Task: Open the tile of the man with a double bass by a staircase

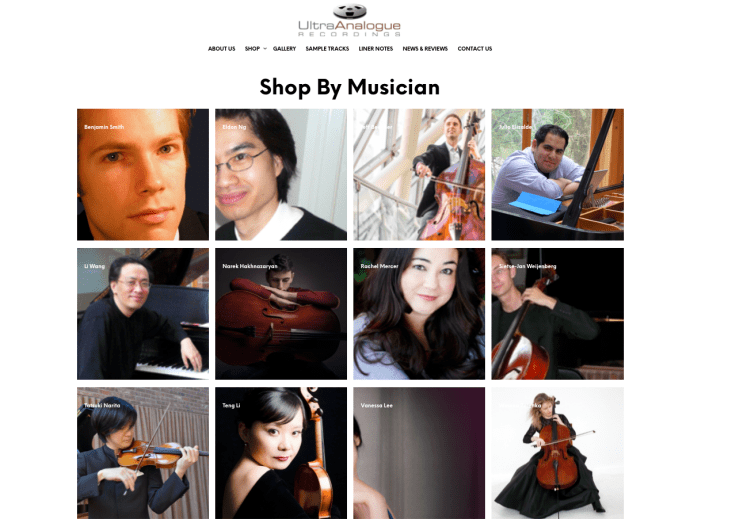Action: (419, 174)
